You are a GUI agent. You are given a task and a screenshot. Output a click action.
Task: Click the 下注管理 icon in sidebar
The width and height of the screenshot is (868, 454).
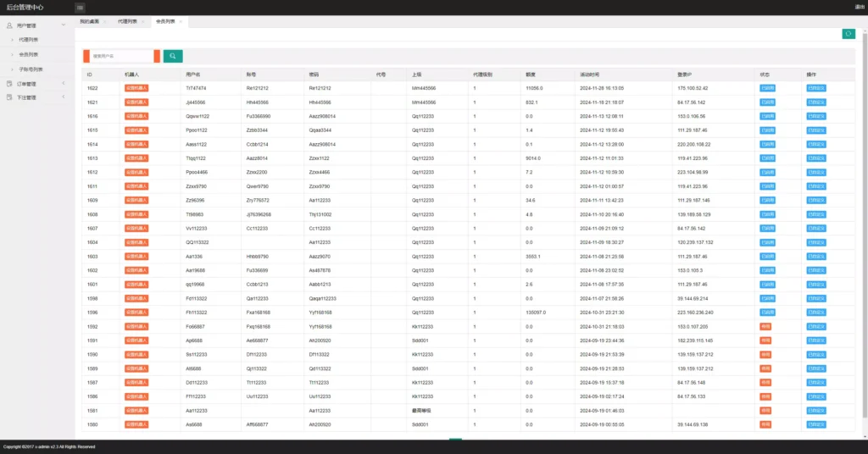9,97
